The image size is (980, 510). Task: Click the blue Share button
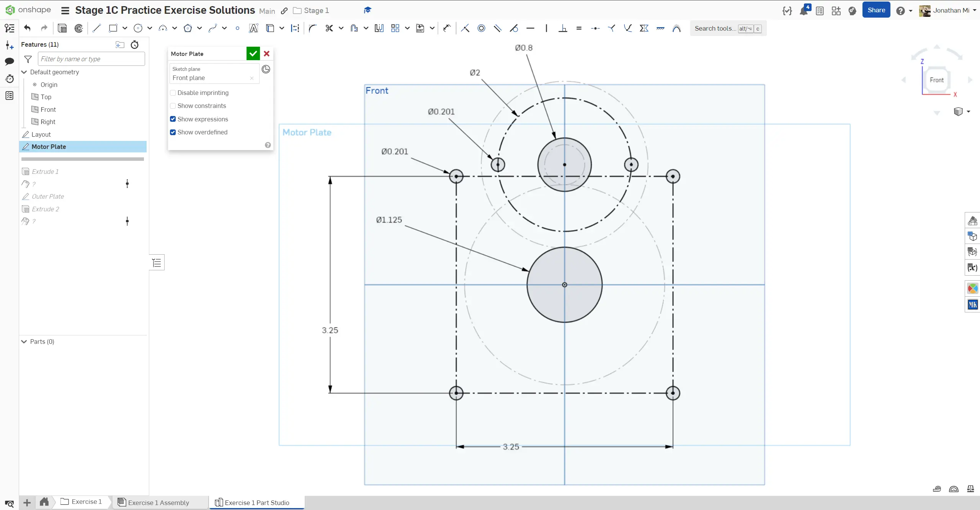(x=876, y=10)
